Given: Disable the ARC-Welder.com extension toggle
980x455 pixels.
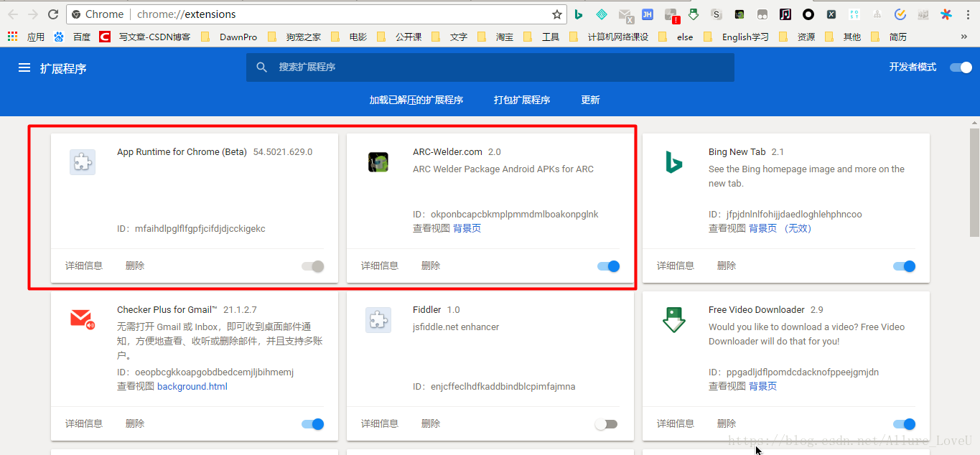Looking at the screenshot, I should pos(608,266).
